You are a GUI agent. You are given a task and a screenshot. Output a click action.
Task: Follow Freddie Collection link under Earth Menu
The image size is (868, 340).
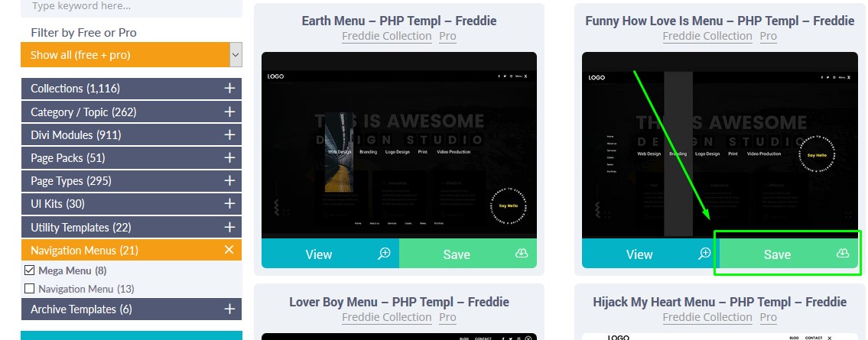[386, 36]
